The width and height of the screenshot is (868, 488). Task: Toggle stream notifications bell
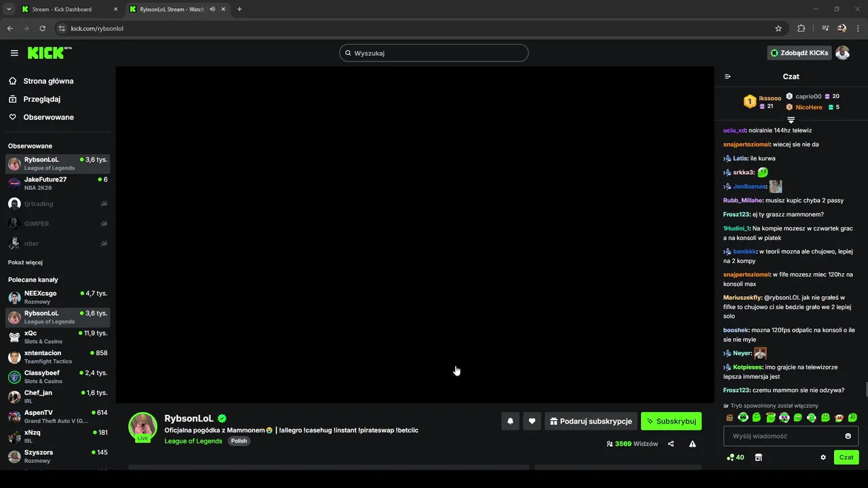[x=511, y=421]
